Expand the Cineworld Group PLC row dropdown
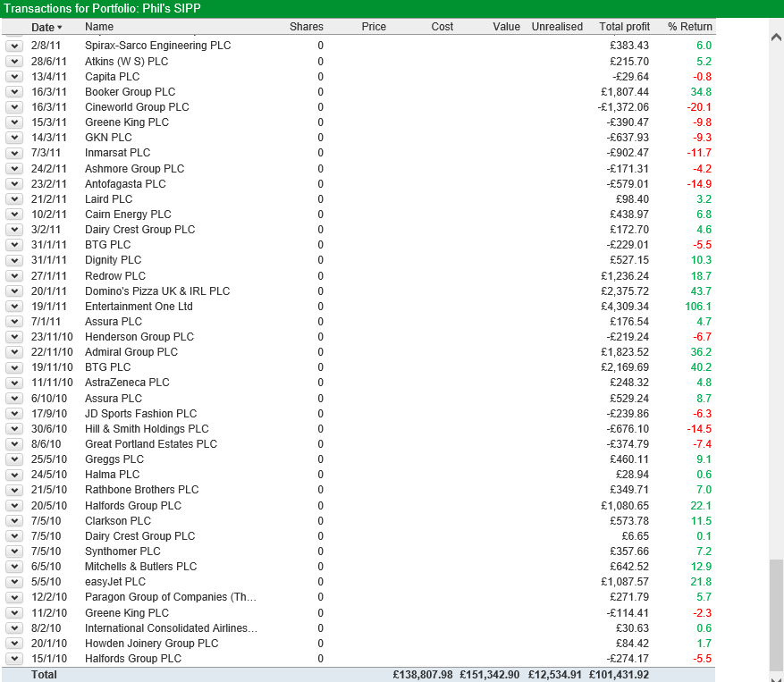Viewport: 784px width, 682px height. pos(14,107)
